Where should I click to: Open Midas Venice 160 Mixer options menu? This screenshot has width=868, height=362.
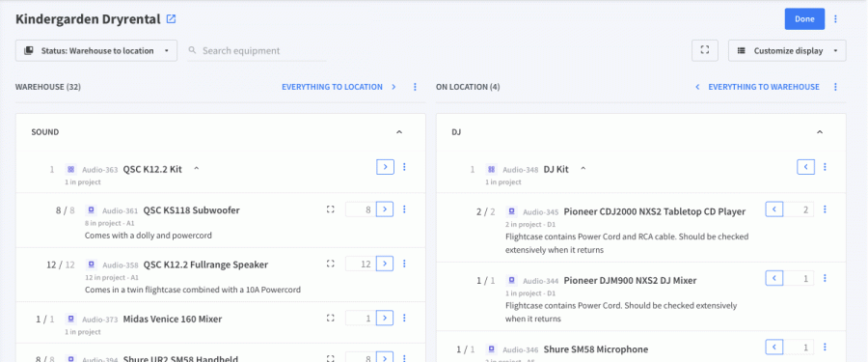[x=404, y=318]
